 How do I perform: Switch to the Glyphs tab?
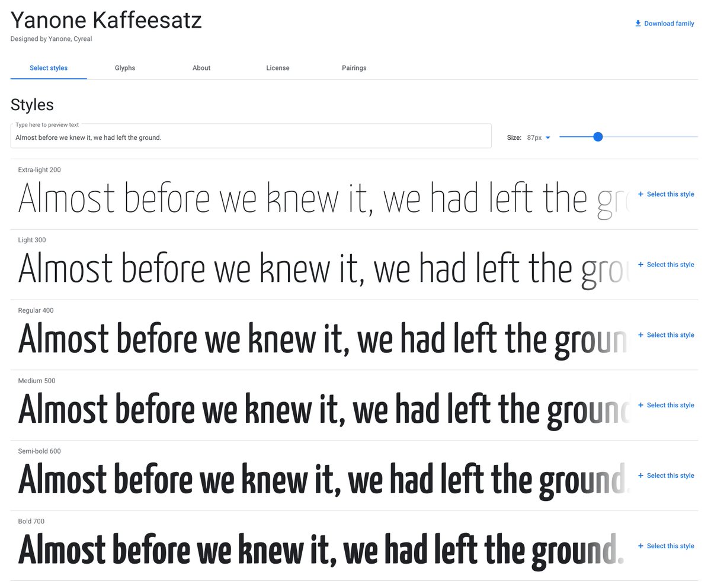point(125,68)
